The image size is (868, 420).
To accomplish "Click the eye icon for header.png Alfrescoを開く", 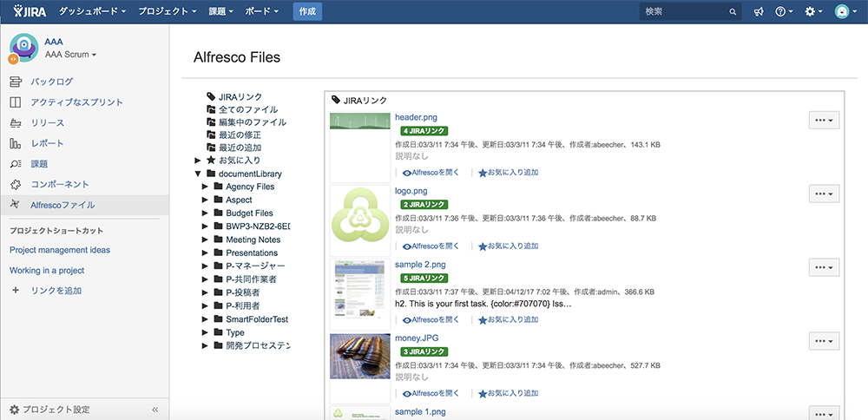I will [x=407, y=173].
